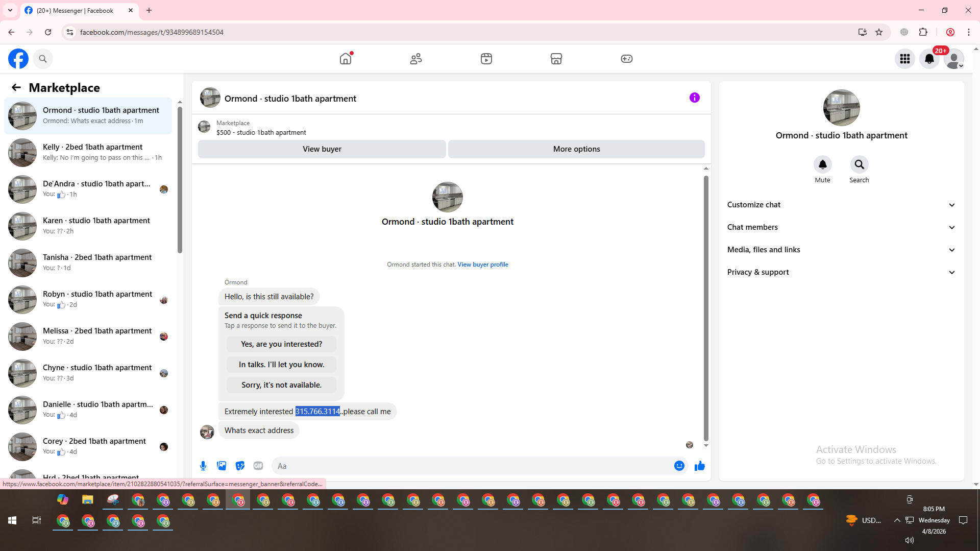The width and height of the screenshot is (980, 551).
Task: Choose a sticker from the sticker icon
Action: 240,466
